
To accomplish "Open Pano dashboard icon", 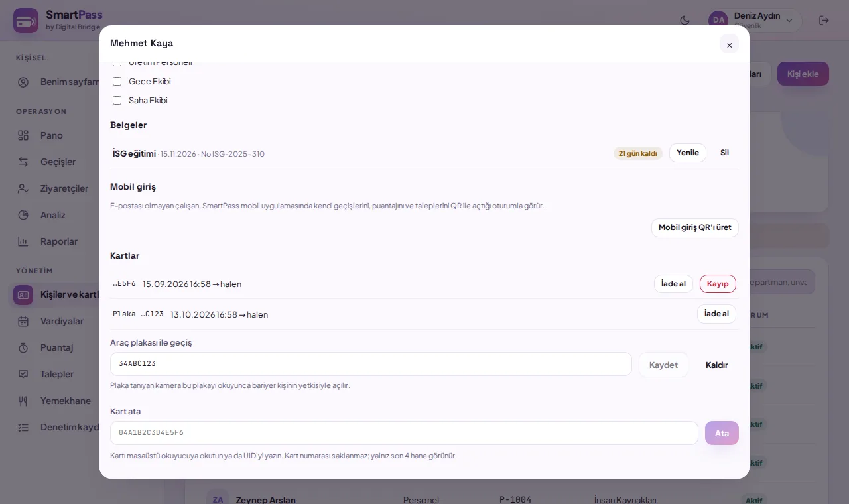I will point(23,135).
